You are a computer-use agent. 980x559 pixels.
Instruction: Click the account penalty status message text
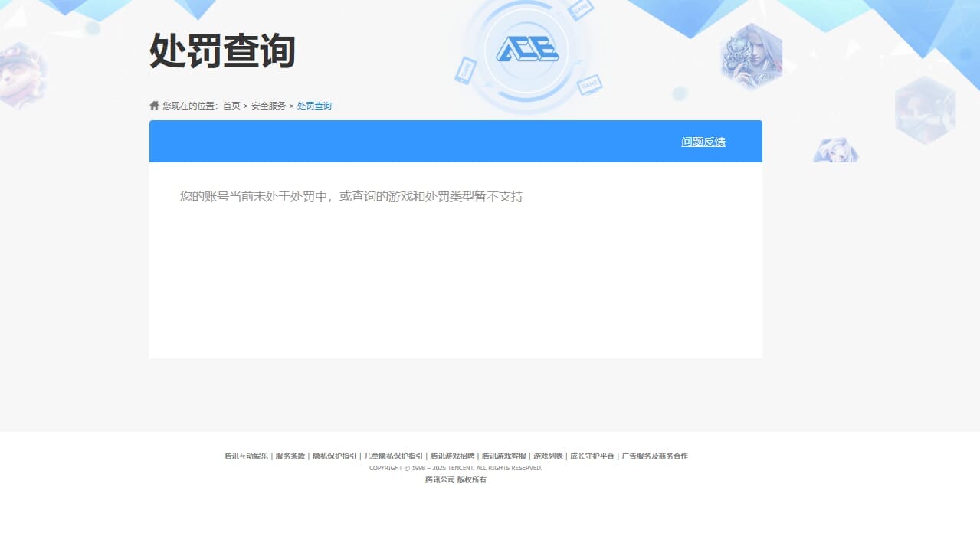[x=352, y=196]
